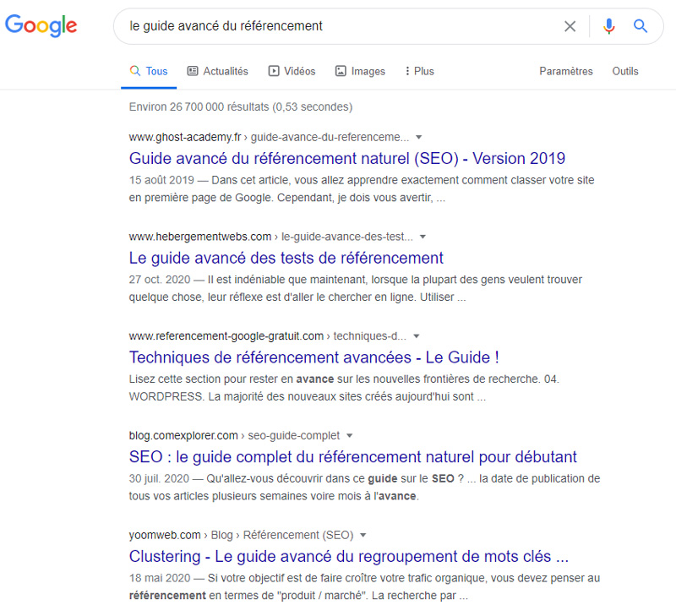676x616 pixels.
Task: Select the Tous tab
Action: (149, 71)
